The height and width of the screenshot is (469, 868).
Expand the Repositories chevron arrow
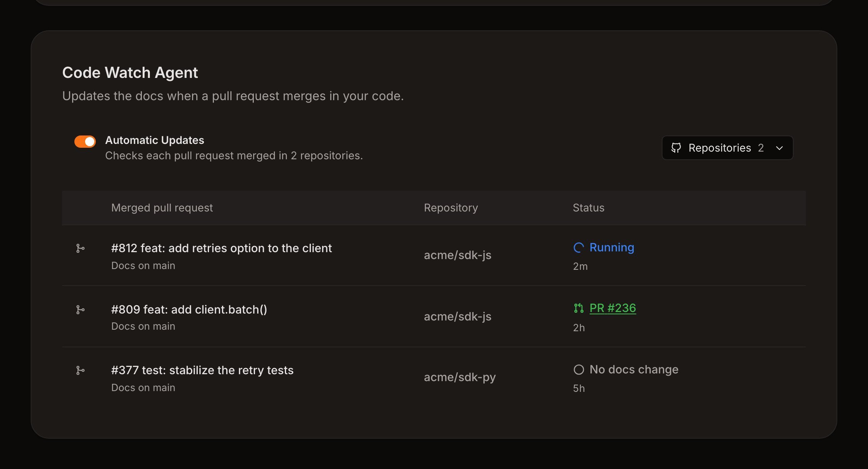click(x=779, y=148)
